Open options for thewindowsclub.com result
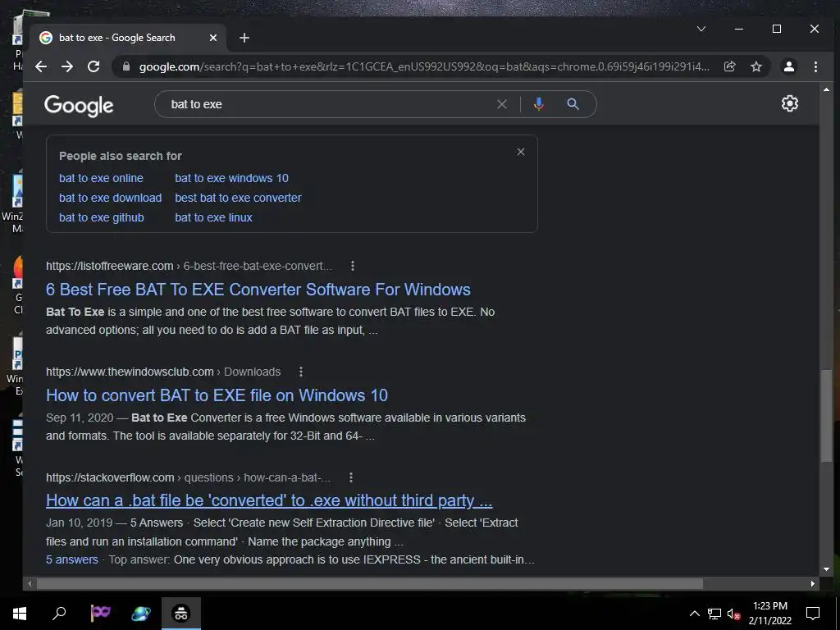This screenshot has height=630, width=840. 301,372
